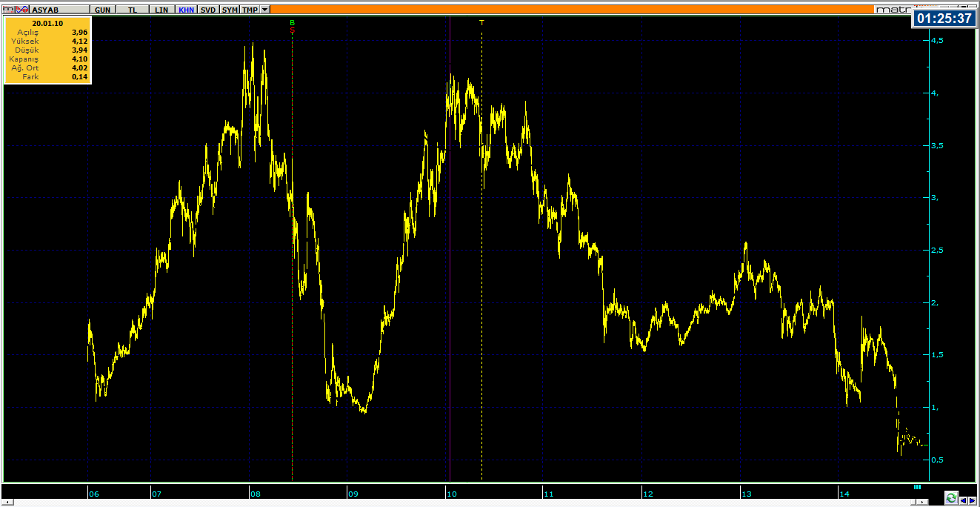Open the GUN period selector
Screen dimensions: 980x507
(102, 10)
